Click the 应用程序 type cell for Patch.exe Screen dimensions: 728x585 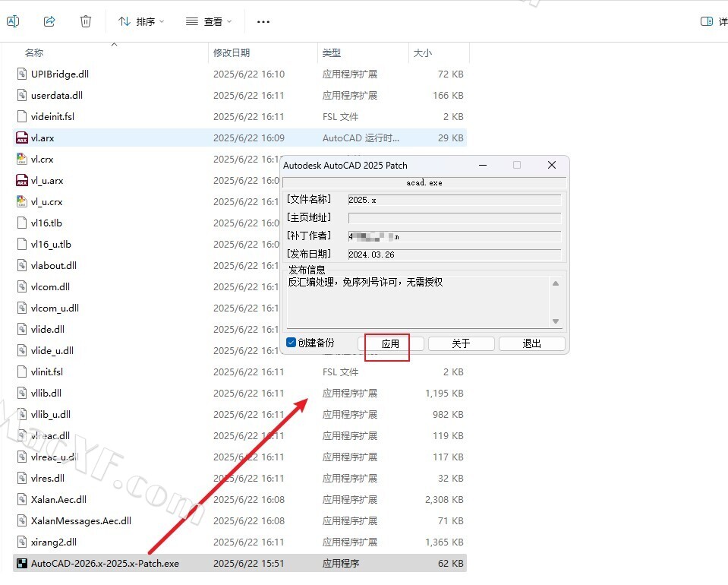coord(341,564)
